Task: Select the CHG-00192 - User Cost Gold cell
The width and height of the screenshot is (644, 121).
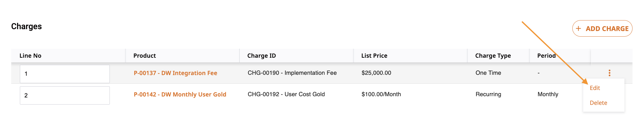Action: coord(286,94)
